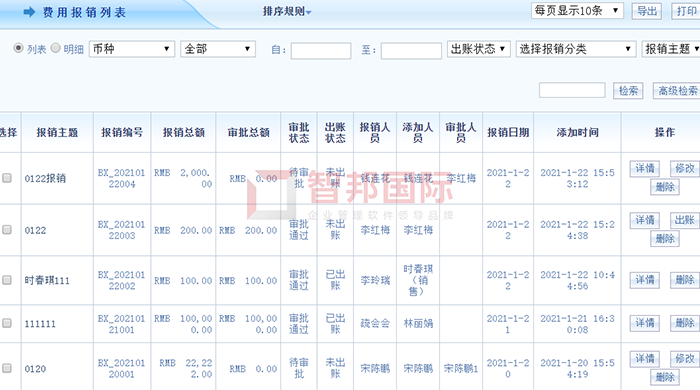Click 详情 for the 0120 row
This screenshot has width=700, height=390.
pyautogui.click(x=645, y=359)
